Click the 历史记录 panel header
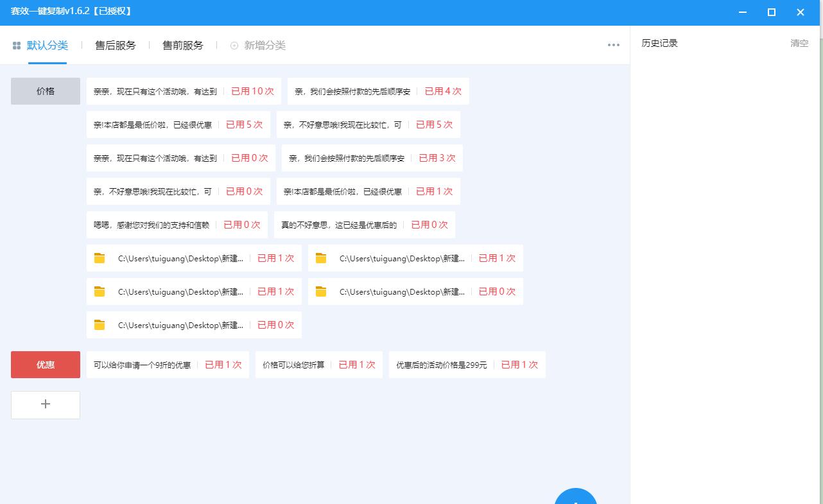The image size is (823, 504). point(661,43)
